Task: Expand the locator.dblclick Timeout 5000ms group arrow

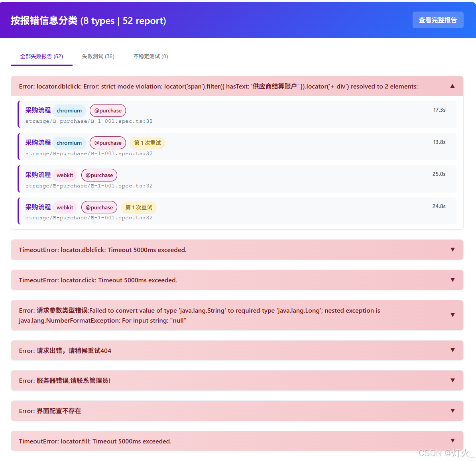Action: click(452, 250)
